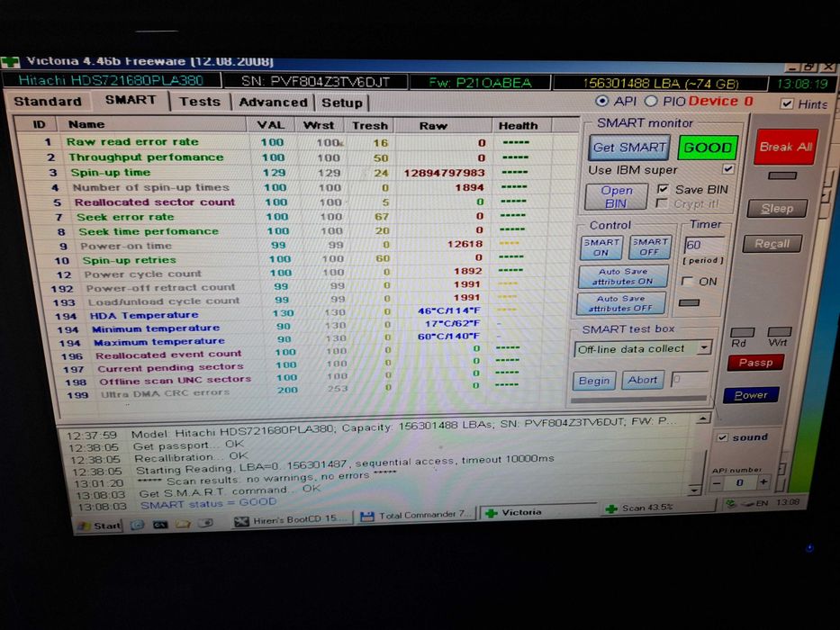
Task: Click the SMART OFF button
Action: pos(650,247)
